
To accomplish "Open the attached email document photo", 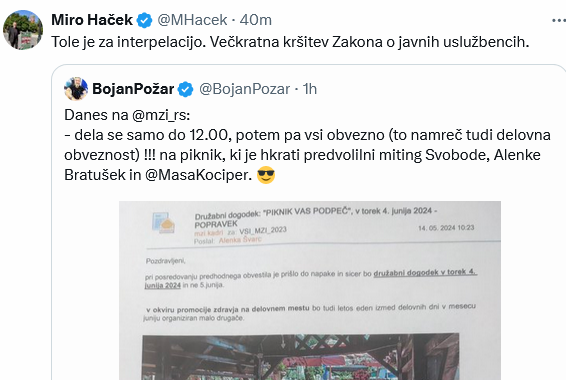I will click(310, 291).
